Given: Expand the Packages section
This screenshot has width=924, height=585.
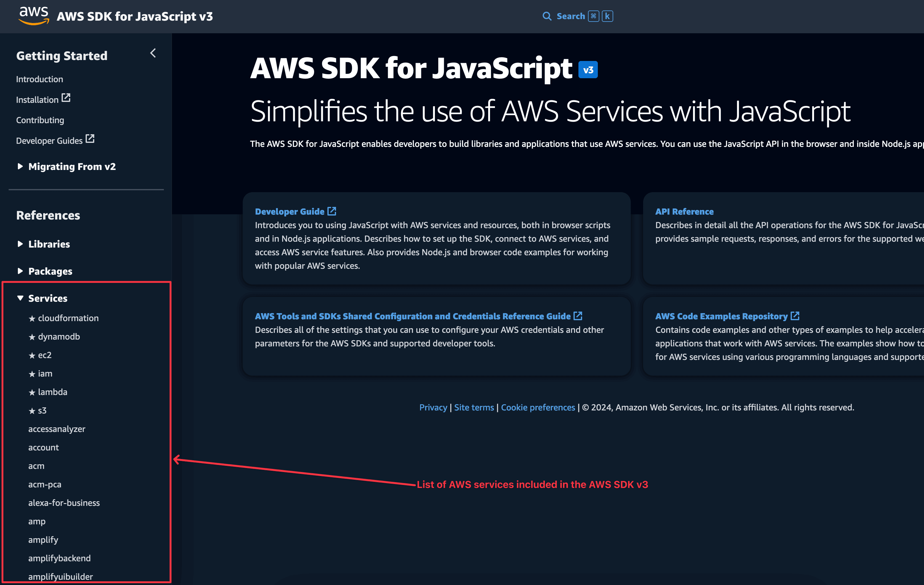Looking at the screenshot, I should tap(20, 271).
